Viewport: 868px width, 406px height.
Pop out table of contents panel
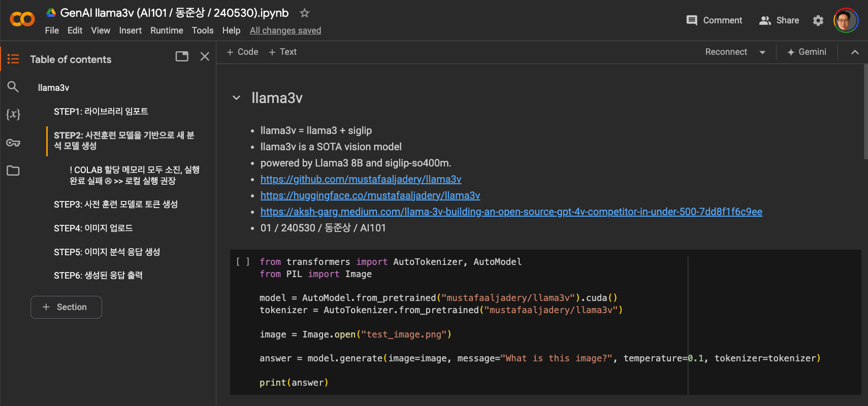click(x=182, y=56)
